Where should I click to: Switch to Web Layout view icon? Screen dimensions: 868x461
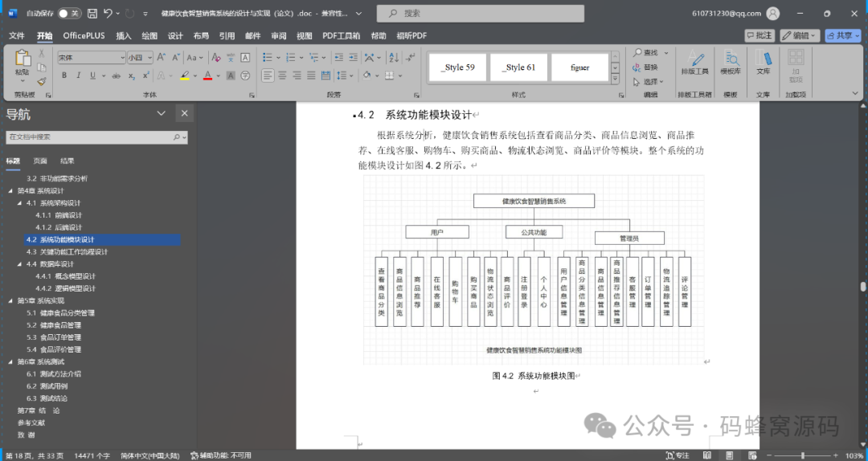752,455
